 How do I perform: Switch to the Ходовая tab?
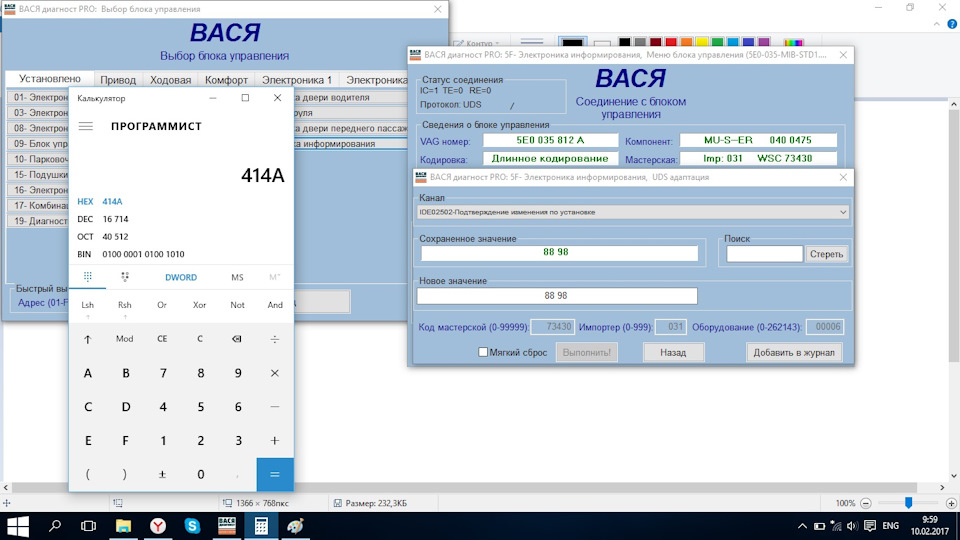(x=170, y=80)
